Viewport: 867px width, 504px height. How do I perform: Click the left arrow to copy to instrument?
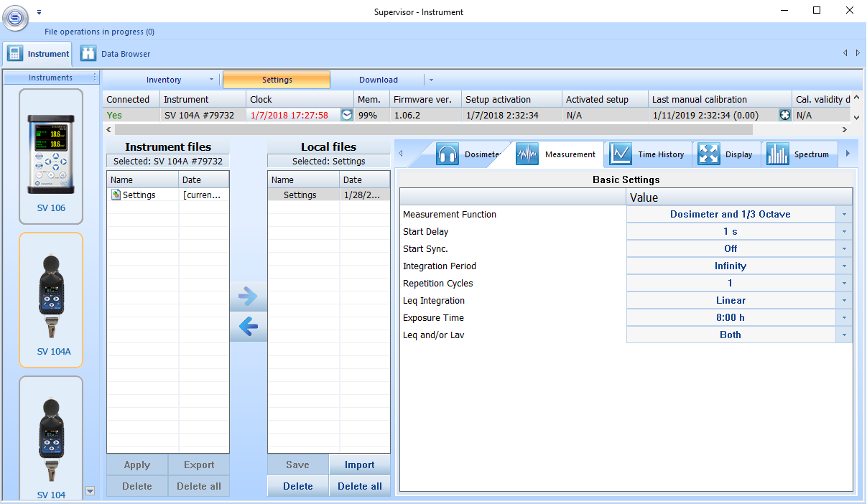coord(248,327)
